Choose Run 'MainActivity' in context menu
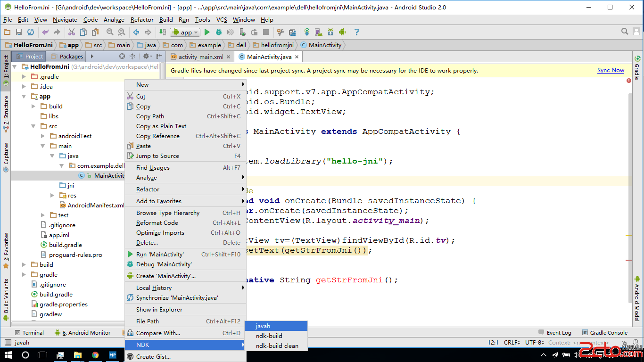 coord(185,254)
